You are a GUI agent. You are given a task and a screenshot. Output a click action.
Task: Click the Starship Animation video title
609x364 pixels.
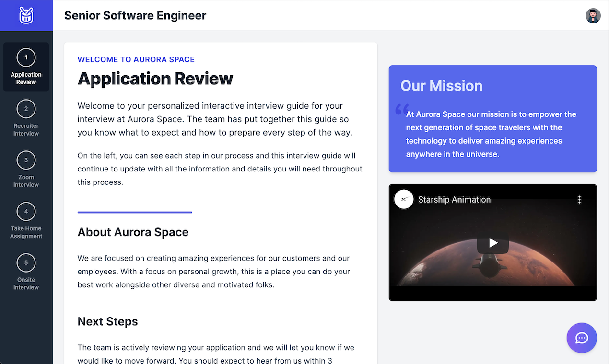tap(454, 200)
